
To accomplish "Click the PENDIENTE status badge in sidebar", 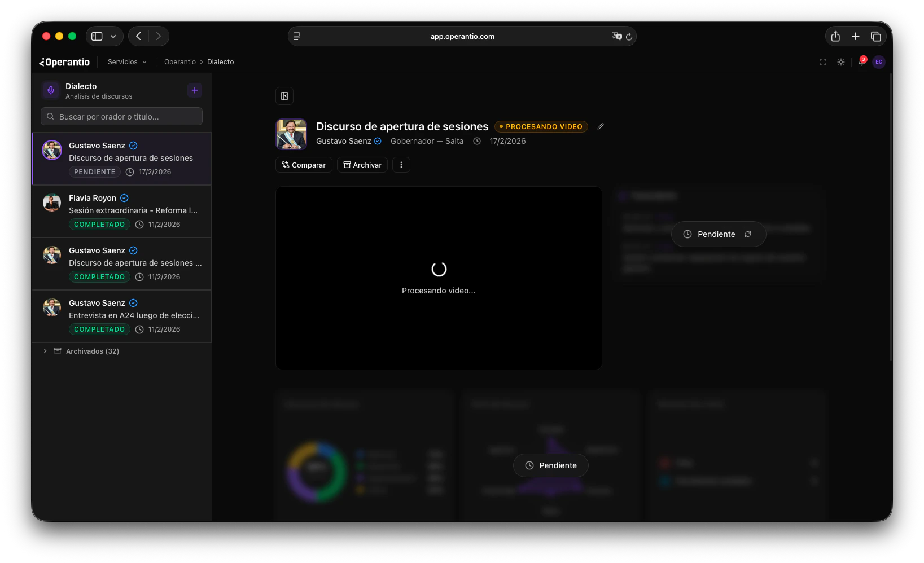I will pos(95,172).
